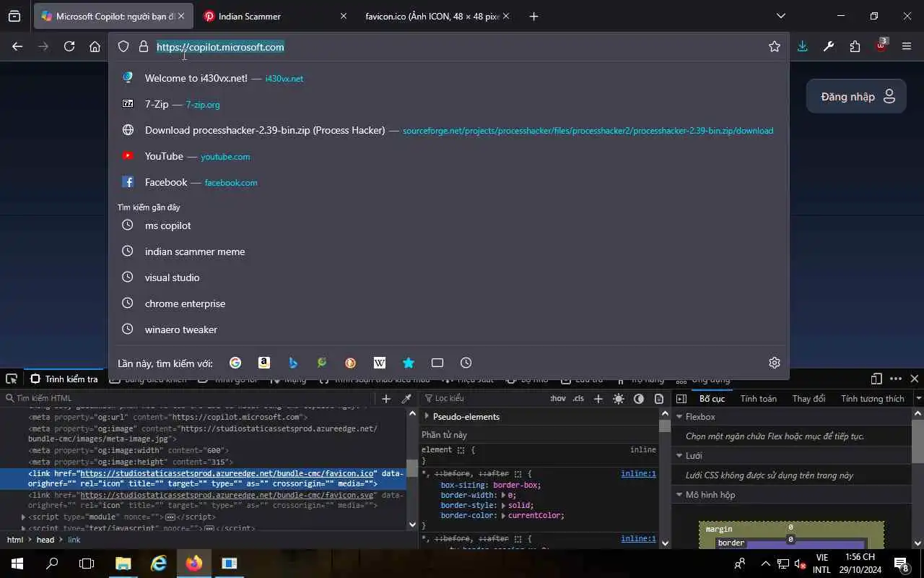
Task: Toggle Responsive Design Mode
Action: click(x=876, y=379)
